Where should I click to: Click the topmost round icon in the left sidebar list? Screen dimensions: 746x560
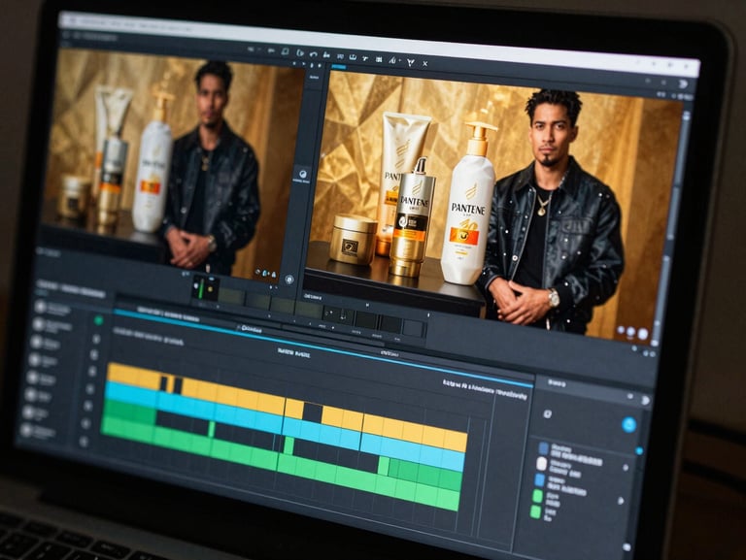(41, 308)
